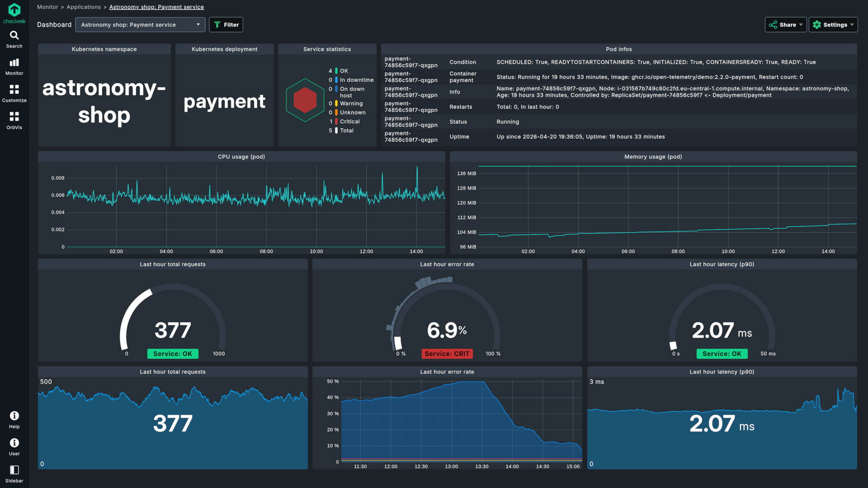Screen dimensions: 868x488
Task: Click the Pod infos panel title
Action: (619, 49)
